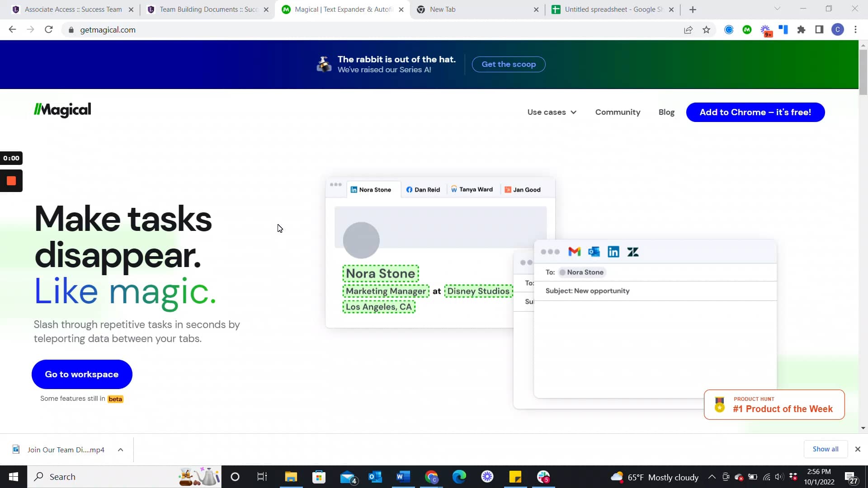Image resolution: width=868 pixels, height=488 pixels.
Task: Switch to the Untitled spreadsheet tab
Action: [x=610, y=9]
